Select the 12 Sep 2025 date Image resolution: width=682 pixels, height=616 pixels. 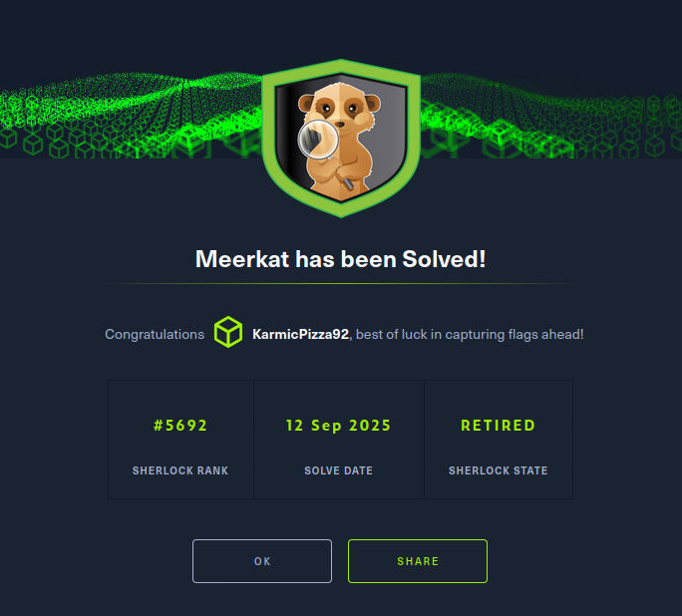pos(338,426)
